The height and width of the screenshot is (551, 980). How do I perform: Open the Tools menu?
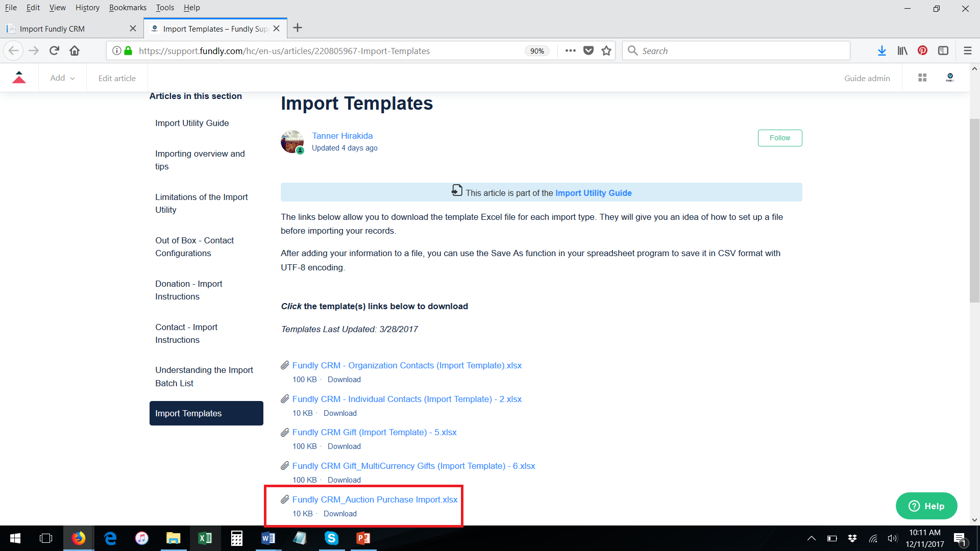pyautogui.click(x=165, y=8)
